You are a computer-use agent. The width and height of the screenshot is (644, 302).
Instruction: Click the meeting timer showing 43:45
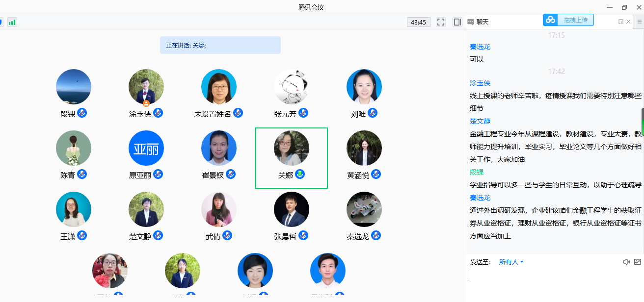click(x=418, y=22)
